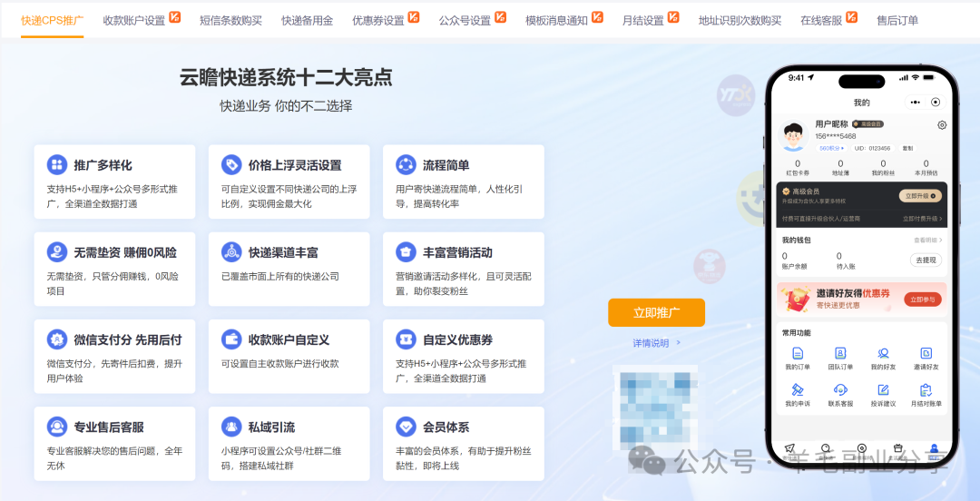Viewport: 980px width, 501px height.
Task: Tap 我的订单 icon in phone mockup
Action: tap(798, 353)
